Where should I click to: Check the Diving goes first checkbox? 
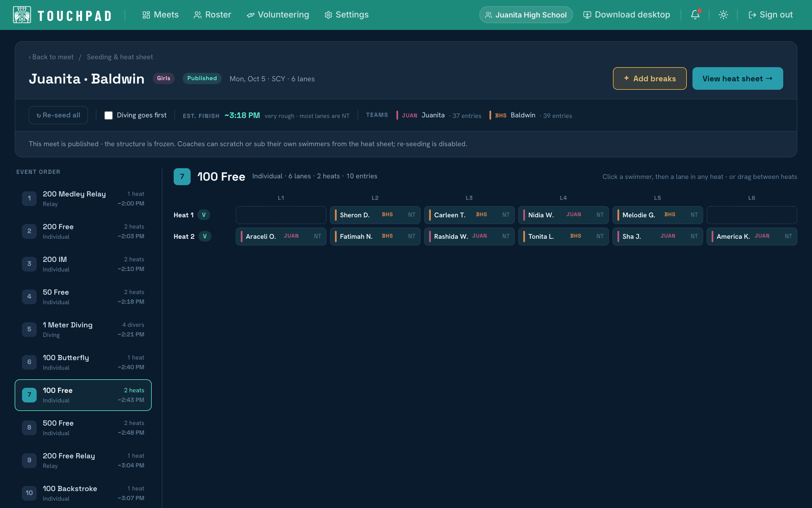[108, 116]
